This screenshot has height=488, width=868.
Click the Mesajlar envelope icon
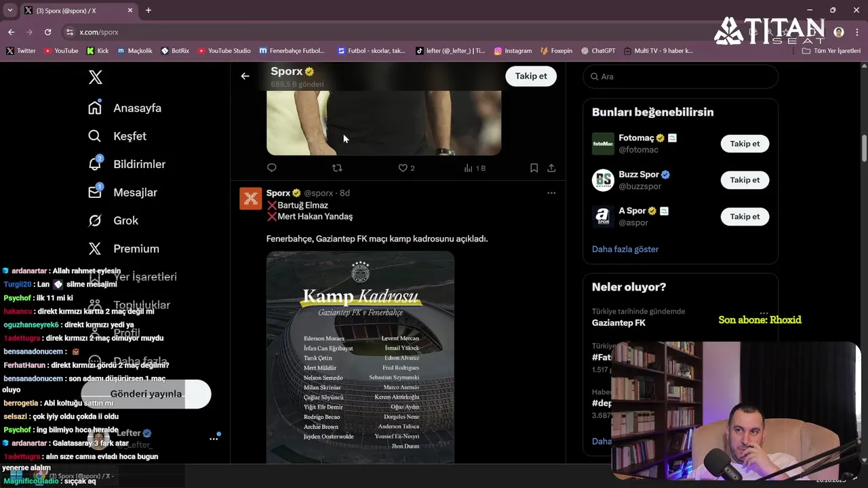pos(95,192)
